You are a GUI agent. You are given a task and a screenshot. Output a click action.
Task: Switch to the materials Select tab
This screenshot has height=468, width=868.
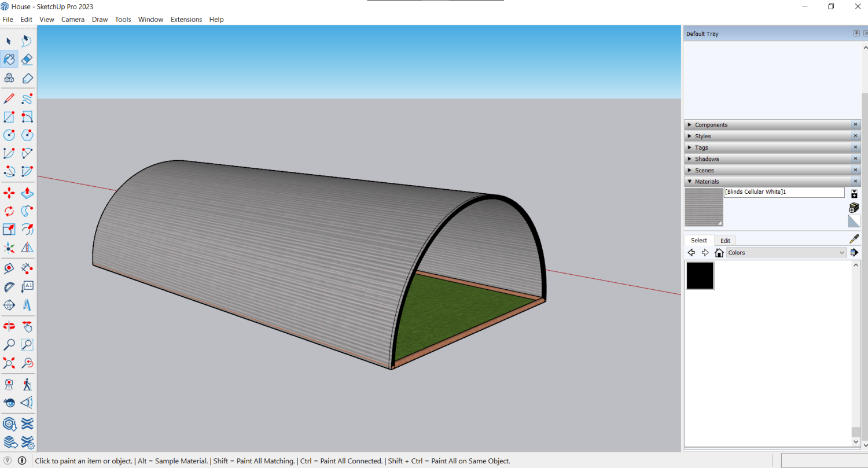[699, 241]
